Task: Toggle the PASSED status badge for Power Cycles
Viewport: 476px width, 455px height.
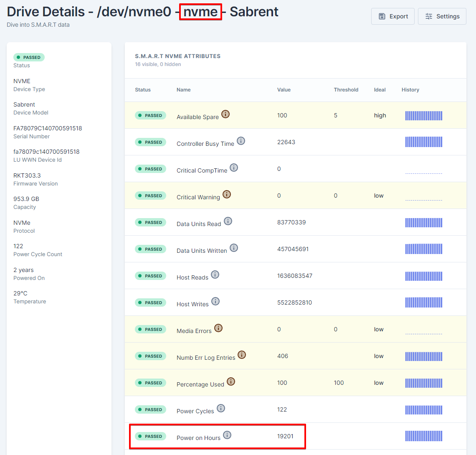Action: point(150,409)
